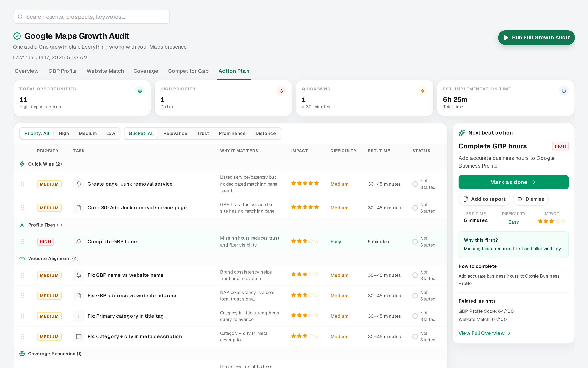Click Mark as done button
This screenshot has width=588, height=368.
point(513,182)
